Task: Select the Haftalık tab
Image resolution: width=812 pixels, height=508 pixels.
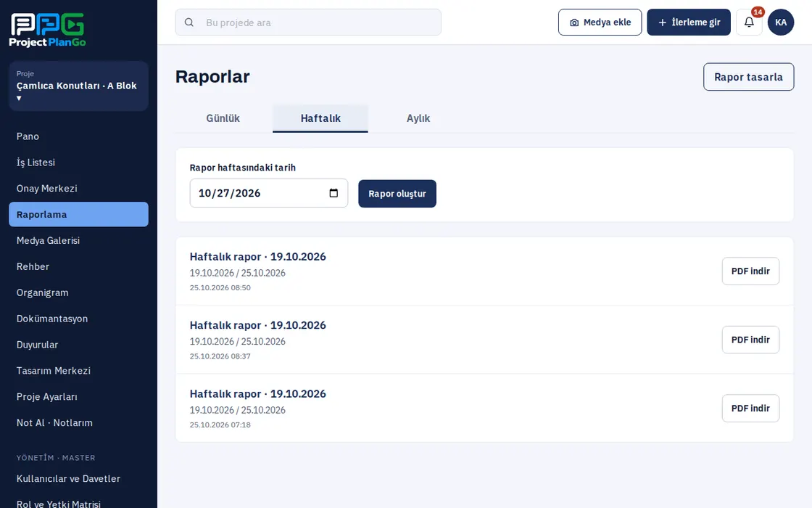Action: (320, 118)
